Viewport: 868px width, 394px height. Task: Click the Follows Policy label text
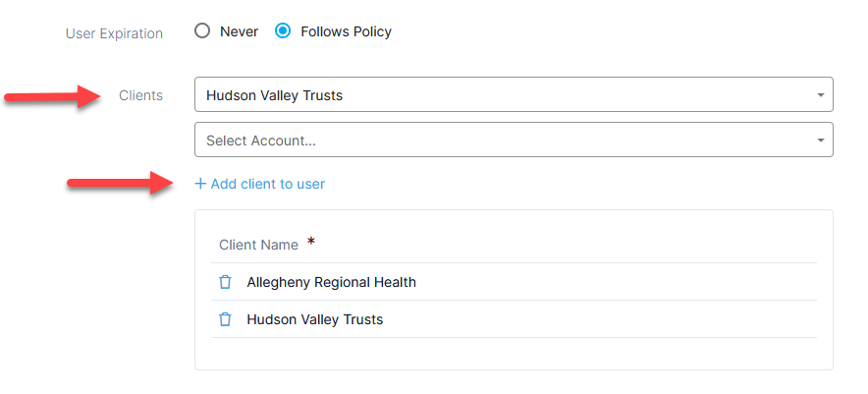click(346, 31)
